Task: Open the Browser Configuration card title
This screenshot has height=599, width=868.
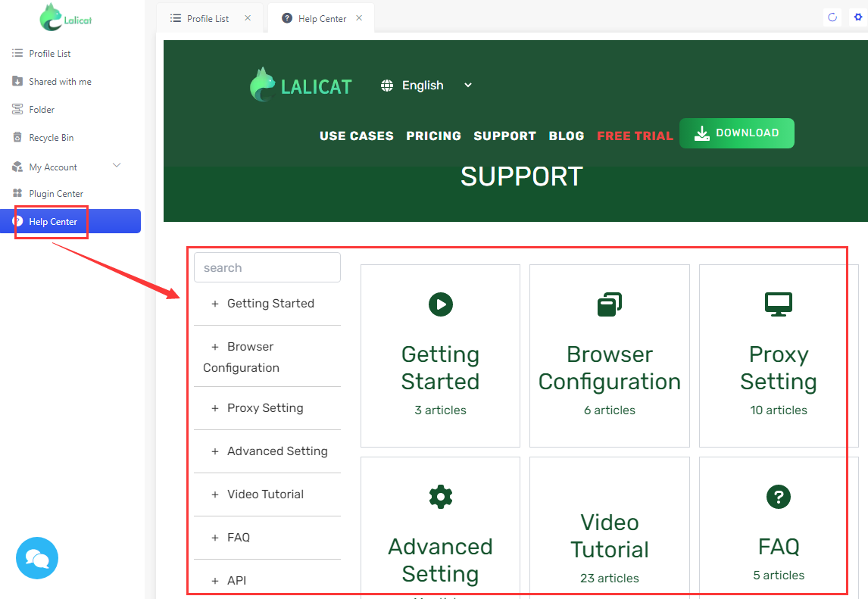Action: pyautogui.click(x=610, y=367)
